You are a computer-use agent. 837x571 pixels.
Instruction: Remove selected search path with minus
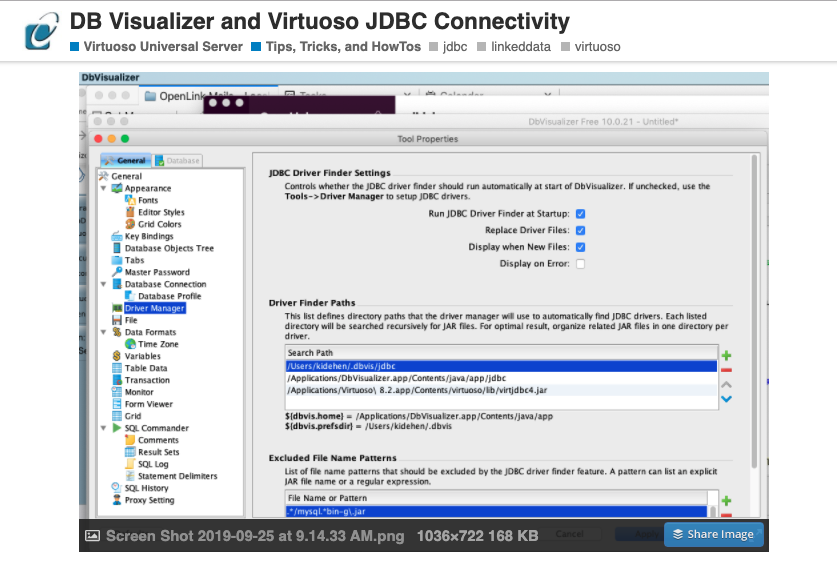727,370
